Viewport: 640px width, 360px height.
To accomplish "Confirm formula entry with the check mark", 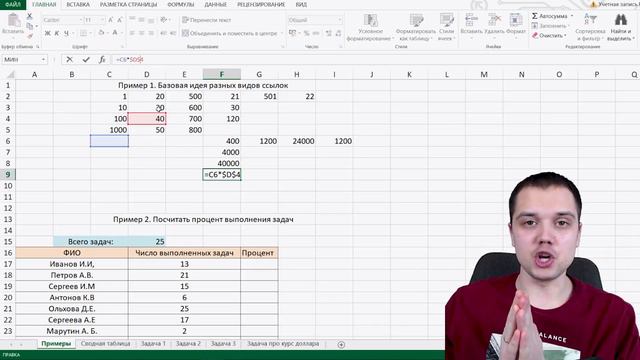I will click(86, 60).
